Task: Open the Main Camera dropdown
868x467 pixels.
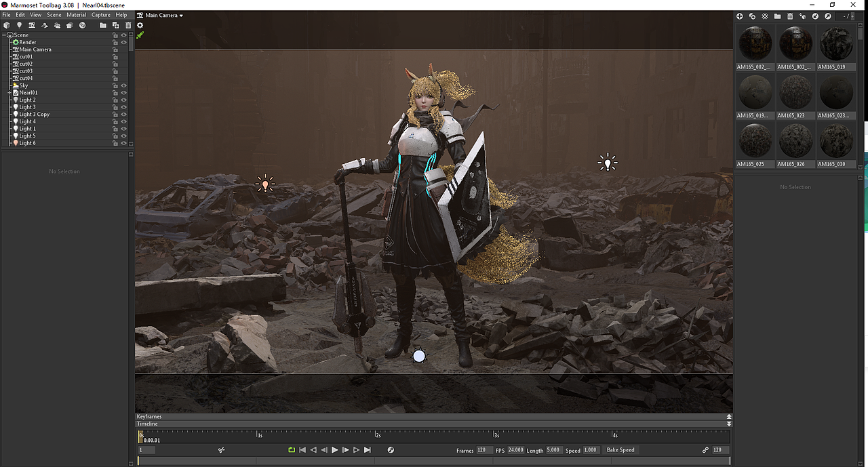Action: click(x=160, y=15)
